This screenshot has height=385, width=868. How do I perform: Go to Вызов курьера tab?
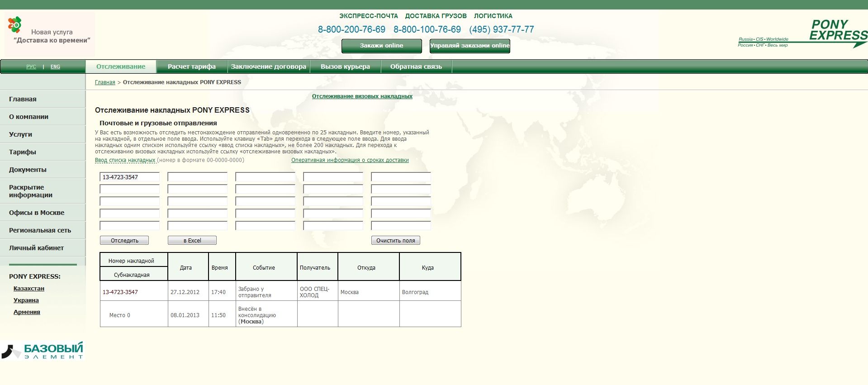pos(345,67)
